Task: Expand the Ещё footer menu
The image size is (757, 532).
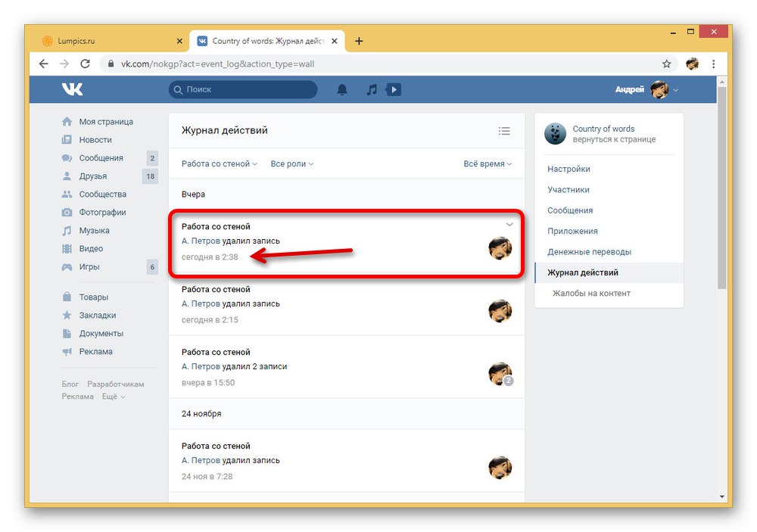Action: tap(114, 397)
